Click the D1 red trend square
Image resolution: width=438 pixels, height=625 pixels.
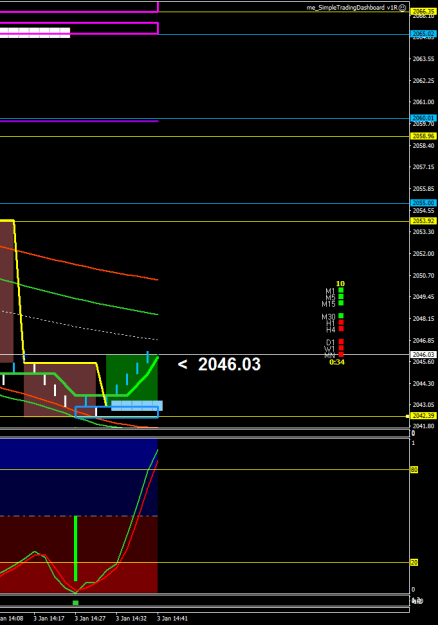(341, 342)
